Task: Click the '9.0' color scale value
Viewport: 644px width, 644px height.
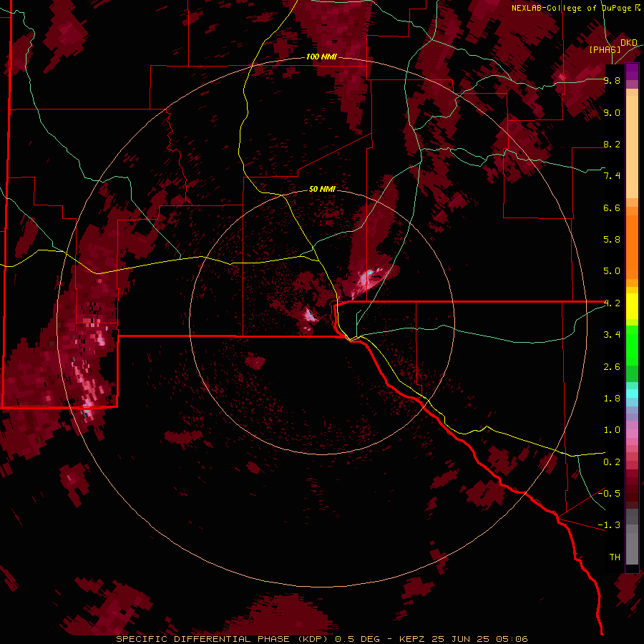Action: click(x=612, y=112)
